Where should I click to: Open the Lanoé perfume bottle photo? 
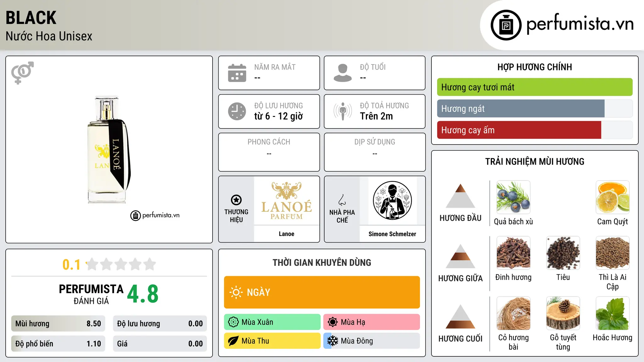[x=109, y=150]
